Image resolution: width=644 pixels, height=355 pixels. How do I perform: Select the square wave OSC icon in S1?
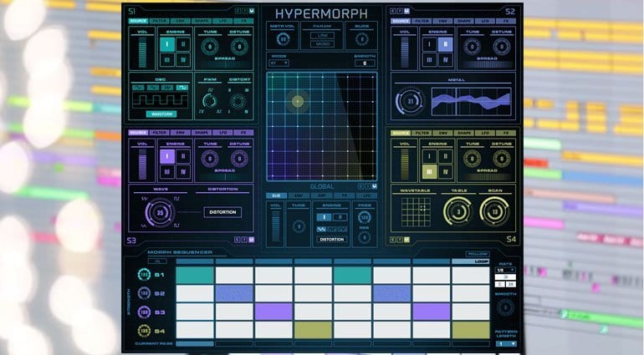(182, 88)
